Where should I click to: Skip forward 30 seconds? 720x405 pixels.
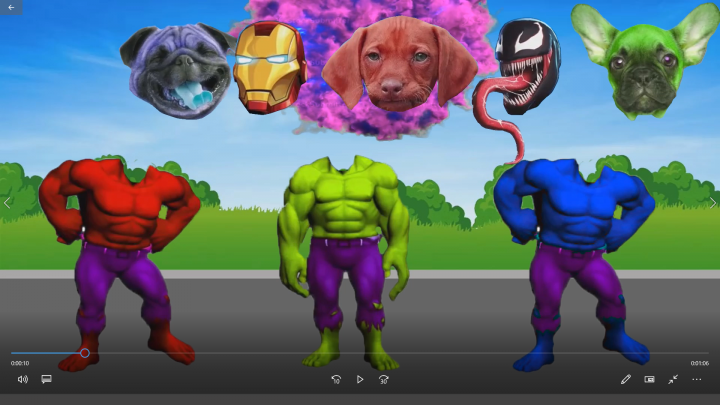pos(384,379)
